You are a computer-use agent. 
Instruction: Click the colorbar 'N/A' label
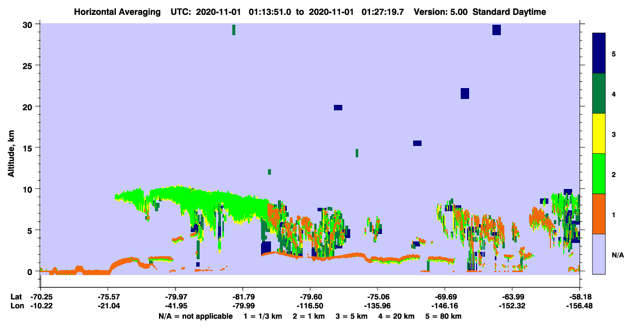(x=617, y=255)
